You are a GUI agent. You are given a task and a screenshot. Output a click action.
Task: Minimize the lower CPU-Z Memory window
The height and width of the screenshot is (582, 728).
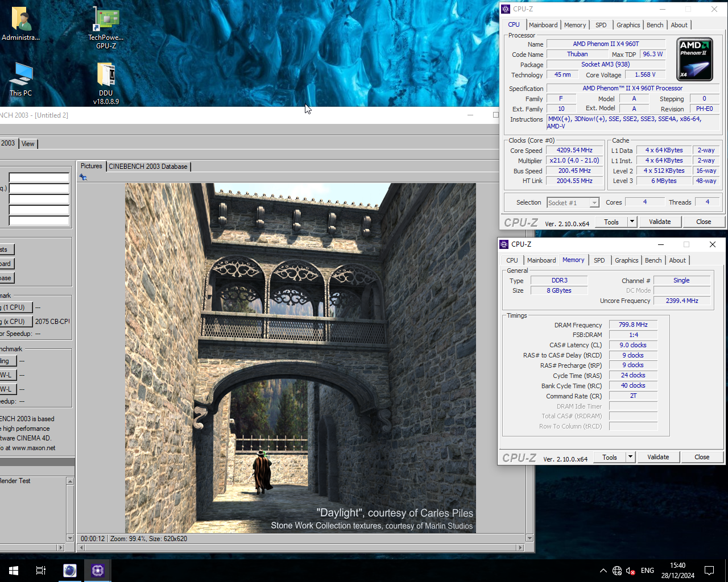pos(661,244)
